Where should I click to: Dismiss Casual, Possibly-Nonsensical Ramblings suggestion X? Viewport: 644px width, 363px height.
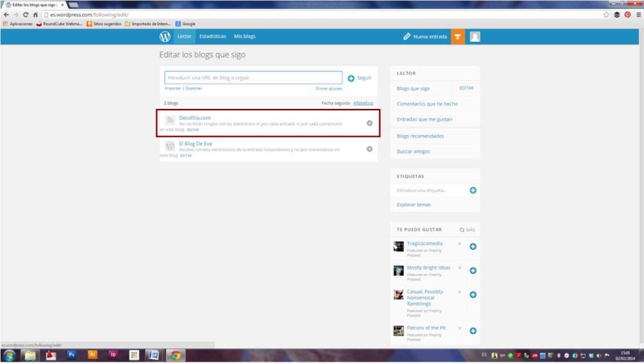pyautogui.click(x=460, y=292)
